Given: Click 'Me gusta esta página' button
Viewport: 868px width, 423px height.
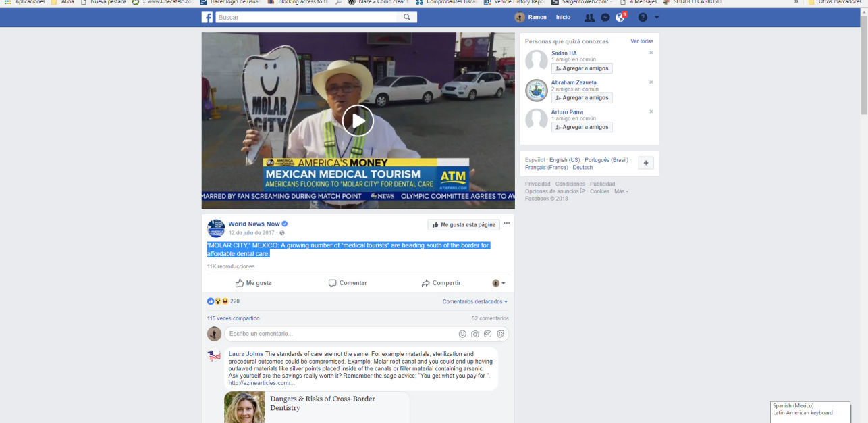Looking at the screenshot, I should pos(464,224).
